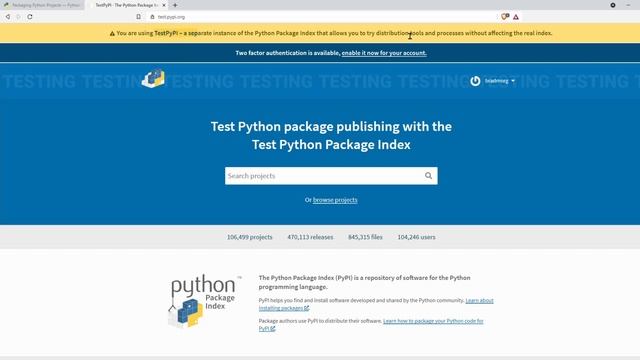The height and width of the screenshot is (360, 640).
Task: Click the 470,113 releases statistic
Action: coord(310,237)
